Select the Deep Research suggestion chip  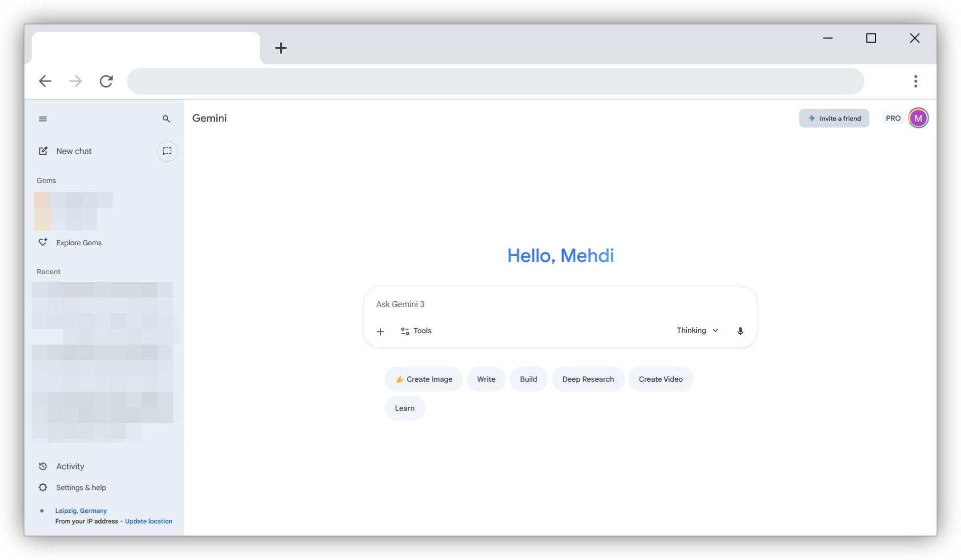tap(588, 379)
